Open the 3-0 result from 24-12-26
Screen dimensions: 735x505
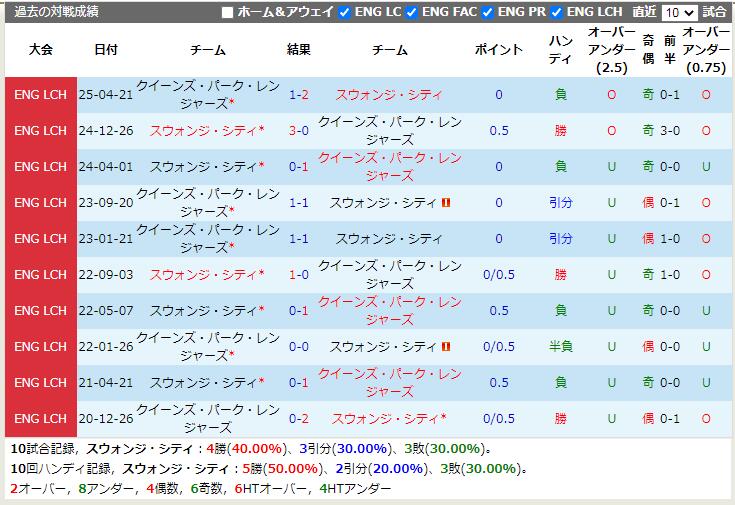tap(298, 131)
